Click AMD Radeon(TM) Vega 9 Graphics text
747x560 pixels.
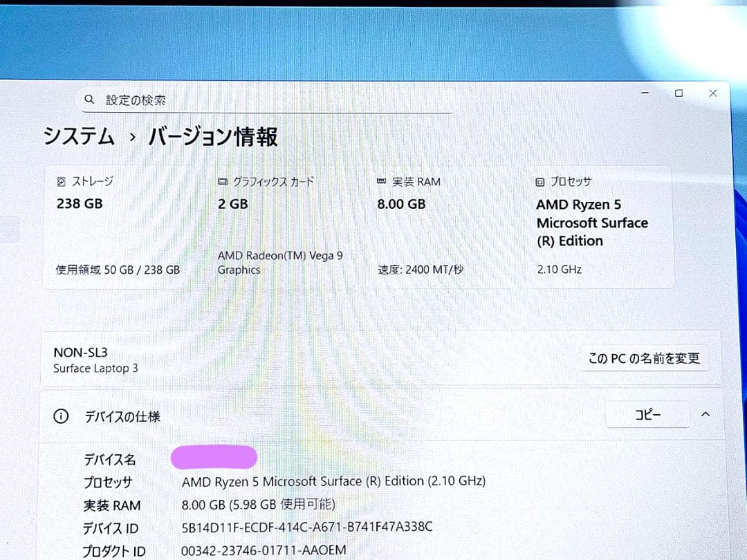[x=280, y=263]
